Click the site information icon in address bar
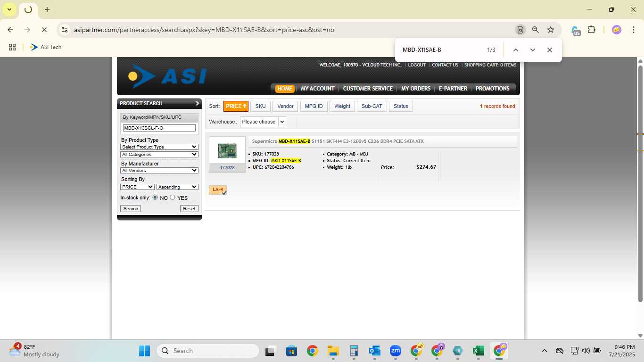The height and width of the screenshot is (362, 644). point(65,30)
